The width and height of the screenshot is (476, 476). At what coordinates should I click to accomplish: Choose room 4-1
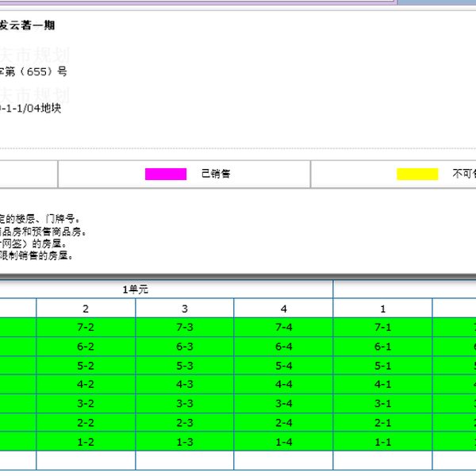coord(382,384)
